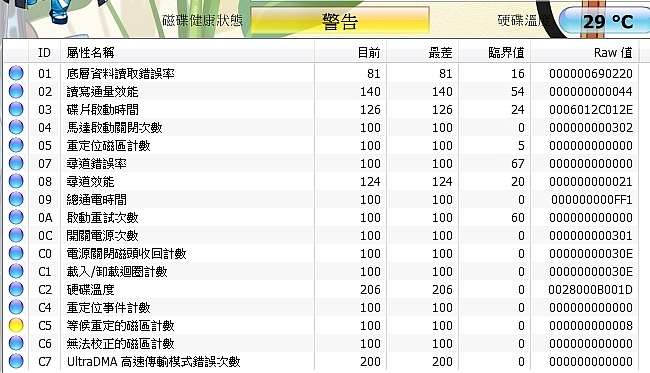
Task: Click worst value 126 in row 03
Action: pyautogui.click(x=442, y=110)
